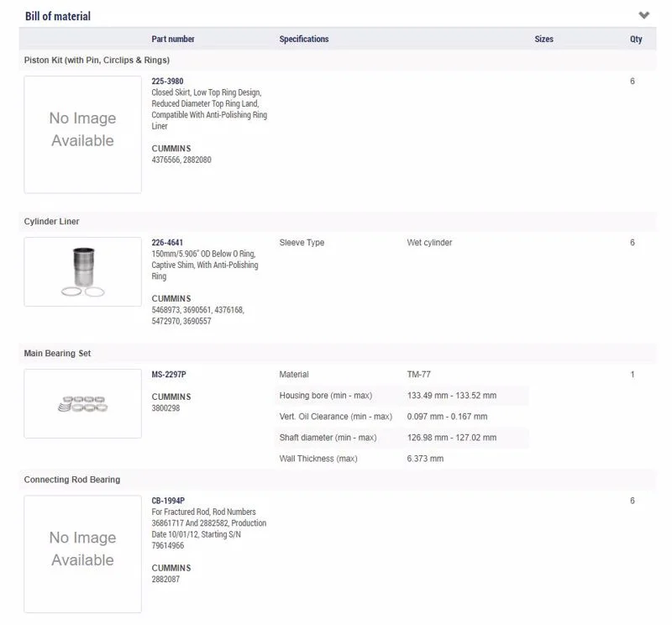This screenshot has width=672, height=625.
Task: Click the Part number column header
Action: (173, 39)
